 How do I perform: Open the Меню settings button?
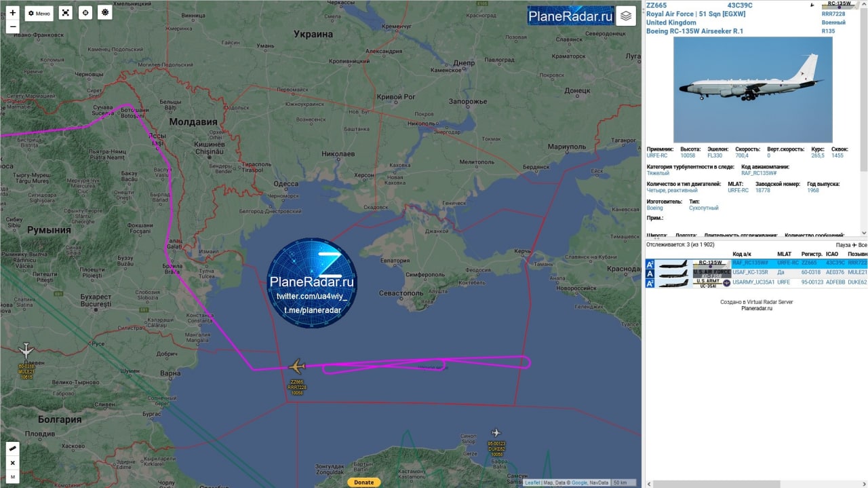[x=39, y=14]
